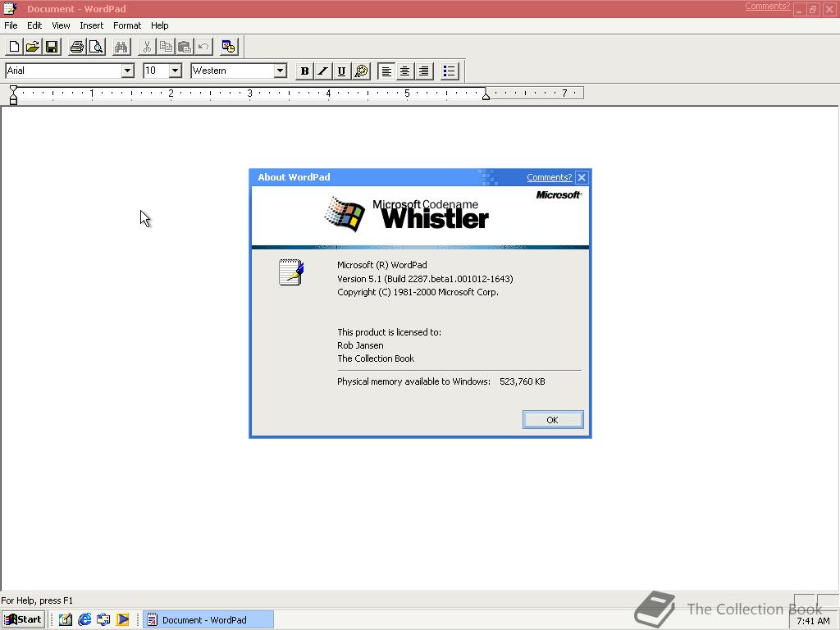Launch Windows Media Player from Quick Launch
This screenshot has height=630, width=840.
point(123,620)
